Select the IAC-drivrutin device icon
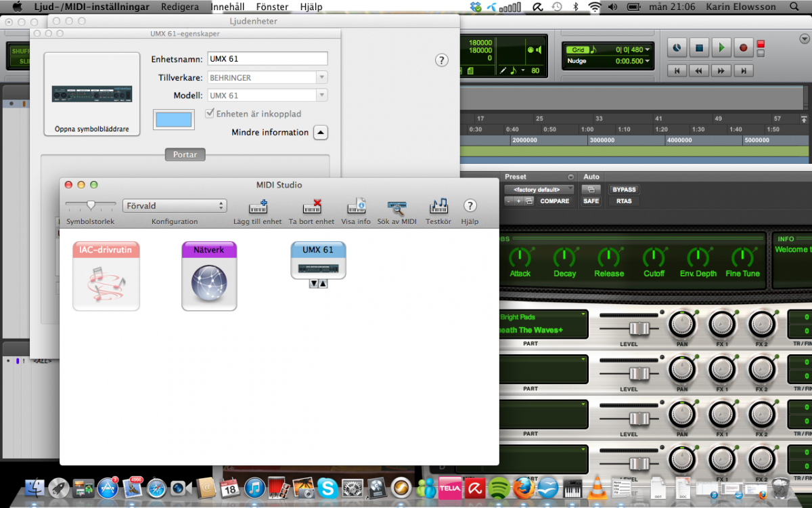The width and height of the screenshot is (812, 508). point(106,276)
